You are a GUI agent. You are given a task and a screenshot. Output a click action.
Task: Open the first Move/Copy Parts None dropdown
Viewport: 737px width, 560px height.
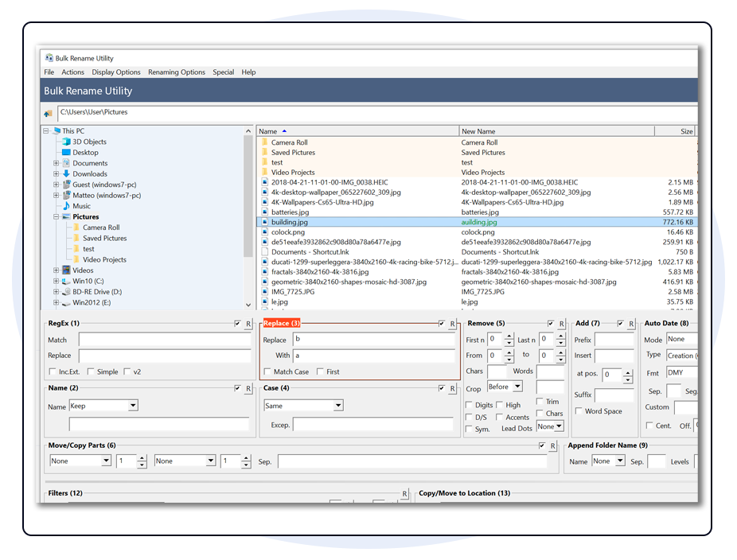point(80,461)
